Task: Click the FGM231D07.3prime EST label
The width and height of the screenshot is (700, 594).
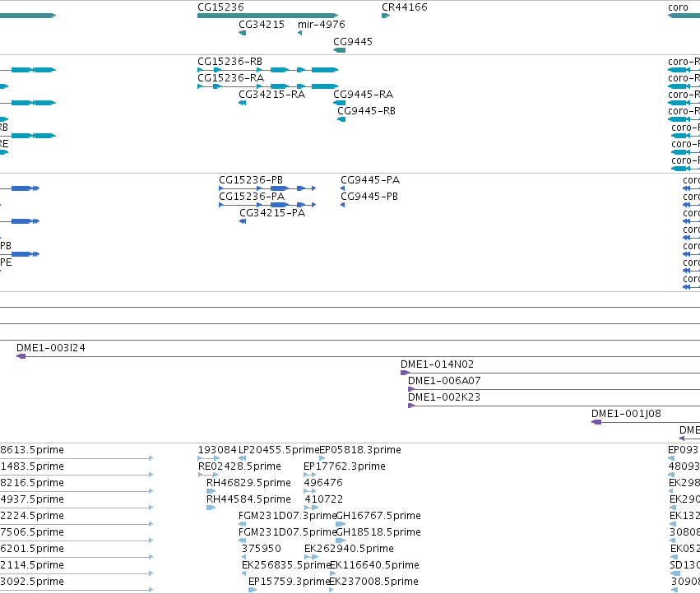Action: [x=287, y=516]
